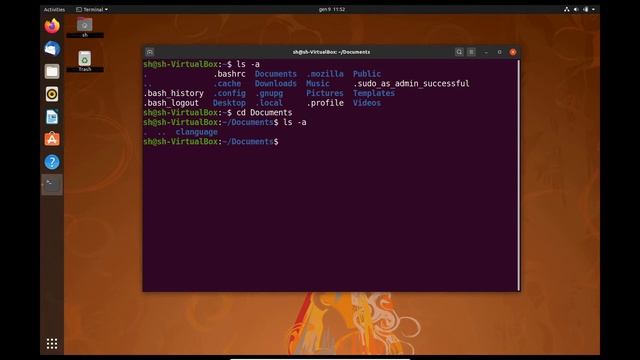Image resolution: width=640 pixels, height=360 pixels.
Task: Click 'Public' directory in listing
Action: pyautogui.click(x=367, y=74)
